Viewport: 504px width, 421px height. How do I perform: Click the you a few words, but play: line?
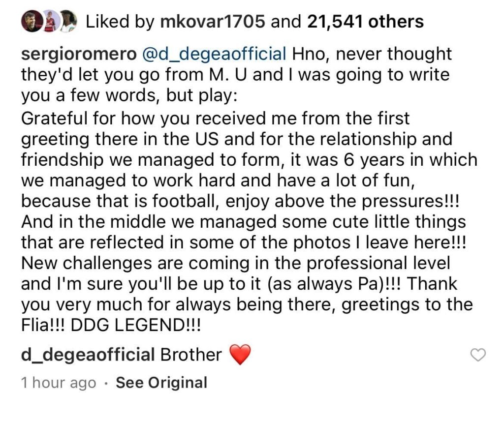click(129, 96)
